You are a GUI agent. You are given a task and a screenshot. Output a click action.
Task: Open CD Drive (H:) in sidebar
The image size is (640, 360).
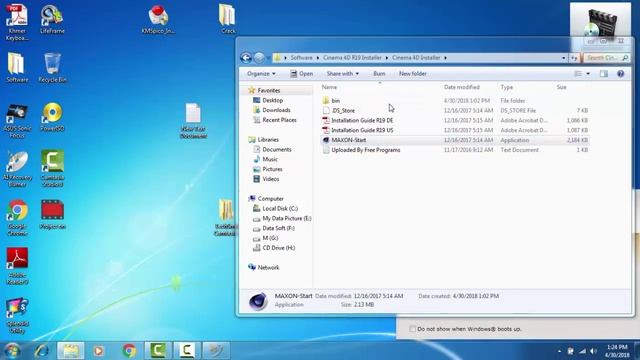[278, 248]
